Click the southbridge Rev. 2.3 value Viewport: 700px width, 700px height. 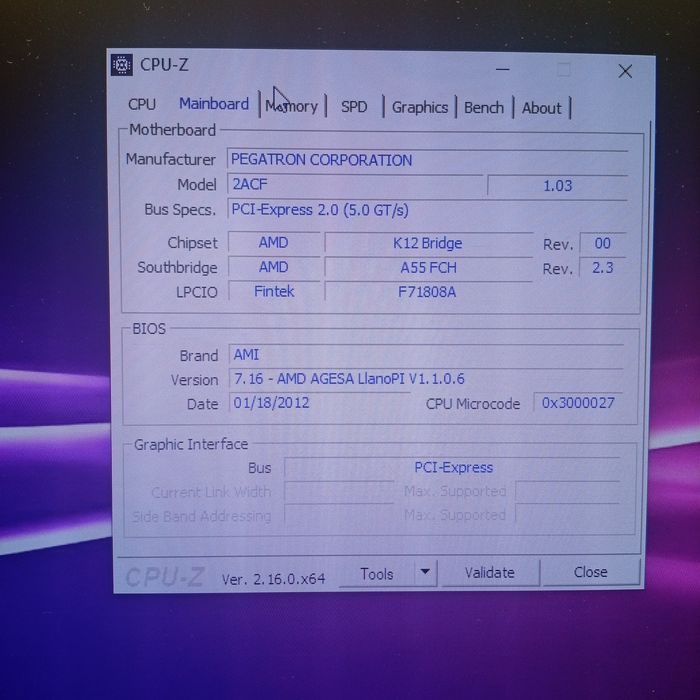tap(602, 267)
